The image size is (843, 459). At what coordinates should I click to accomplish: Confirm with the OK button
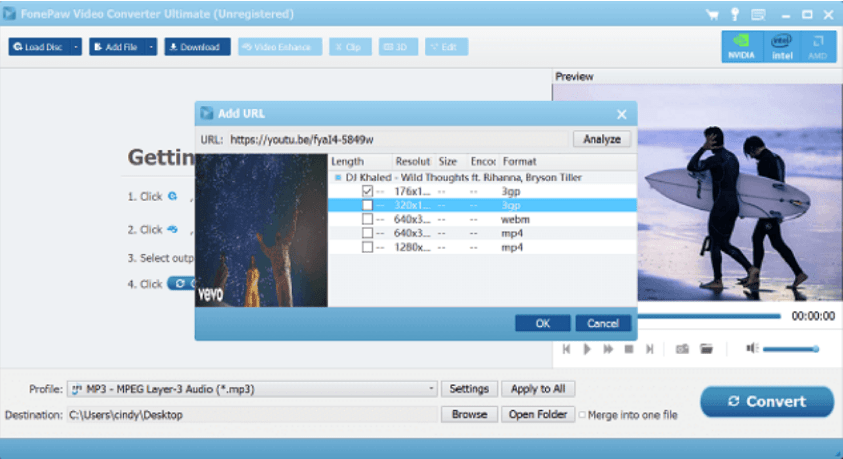point(542,323)
